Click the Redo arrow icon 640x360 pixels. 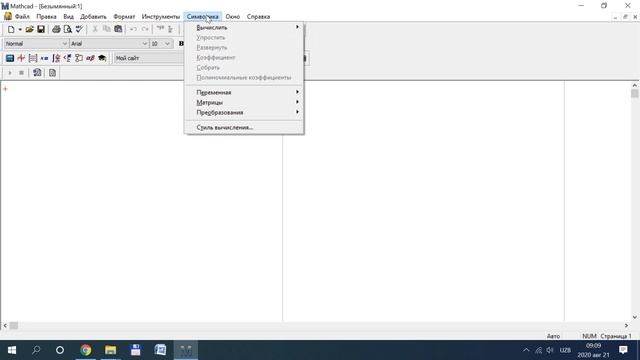[x=145, y=29]
